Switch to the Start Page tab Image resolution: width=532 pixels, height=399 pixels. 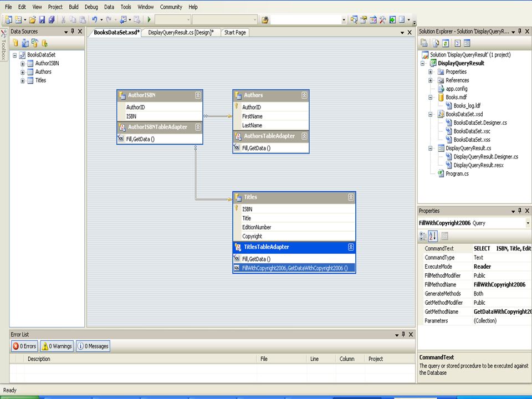(x=235, y=33)
